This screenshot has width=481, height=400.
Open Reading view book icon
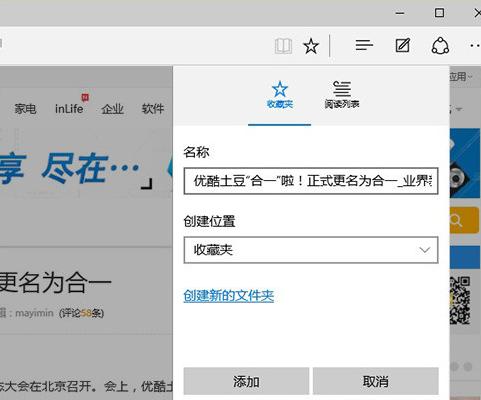[x=283, y=46]
